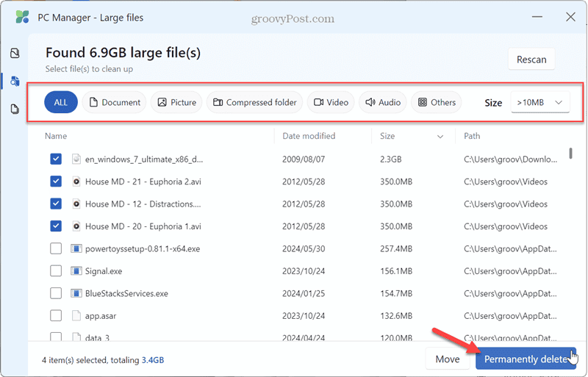Open the file page sidebar icon
The height and width of the screenshot is (377, 588).
(x=15, y=109)
